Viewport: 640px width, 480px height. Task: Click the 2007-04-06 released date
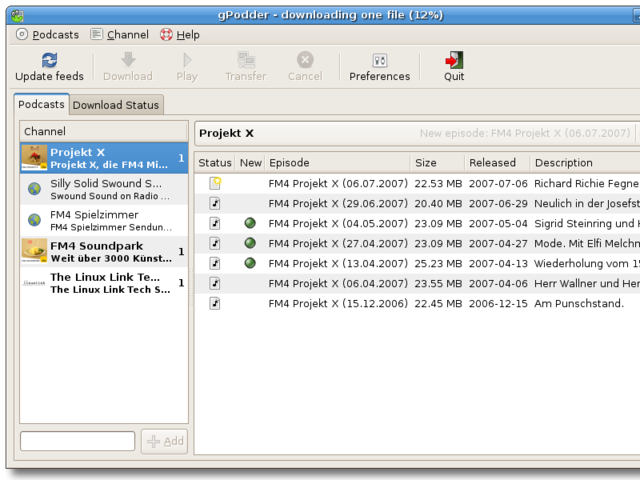pyautogui.click(x=498, y=284)
